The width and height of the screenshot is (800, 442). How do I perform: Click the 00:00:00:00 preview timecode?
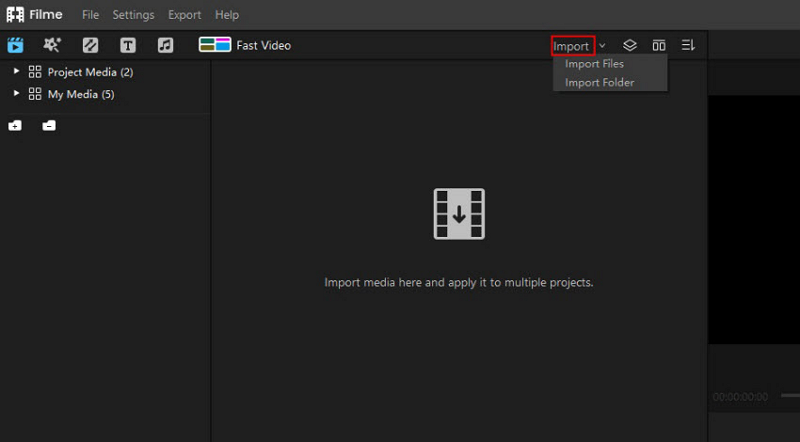[x=740, y=397]
